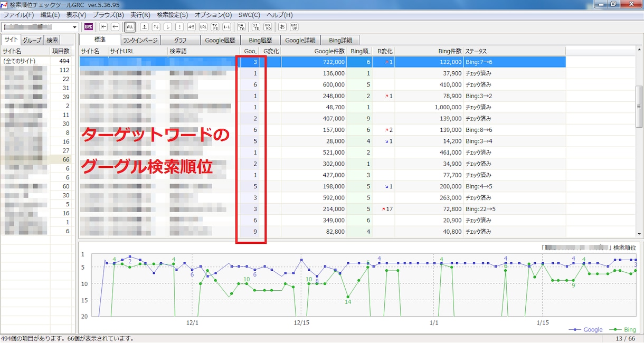Click the お toolbar icon

(282, 26)
